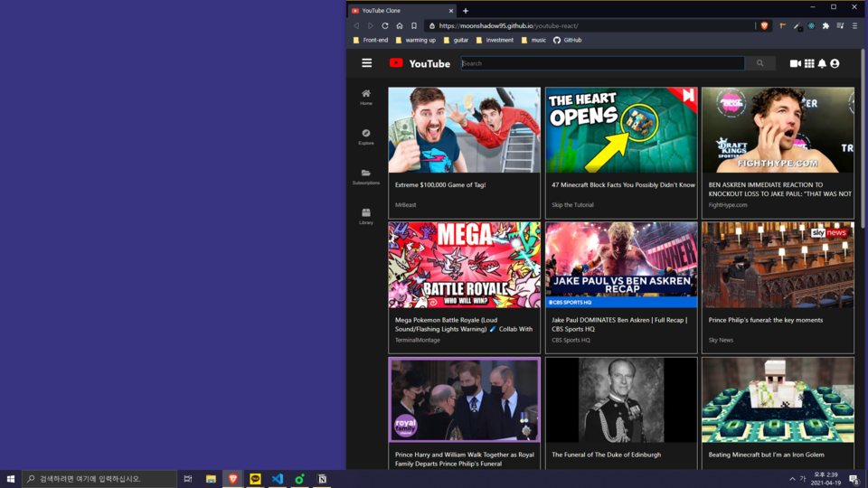Click title 'Prince Philip's funeral: the key moments'
Viewport: 868px width, 488px height.
pos(766,320)
